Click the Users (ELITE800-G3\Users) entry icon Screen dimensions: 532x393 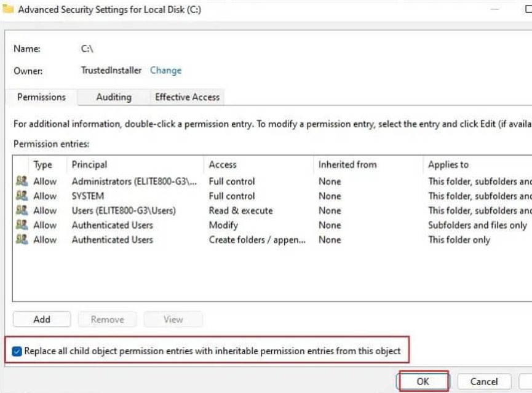22,210
